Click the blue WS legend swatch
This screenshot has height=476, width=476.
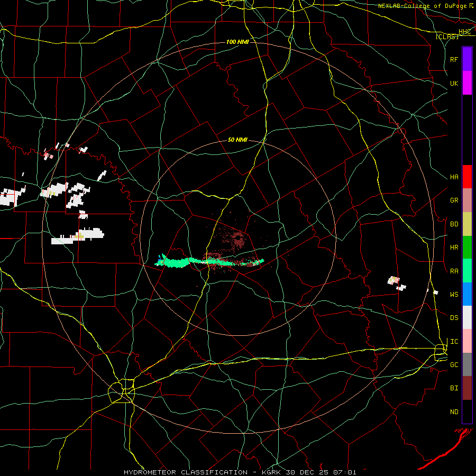click(467, 294)
